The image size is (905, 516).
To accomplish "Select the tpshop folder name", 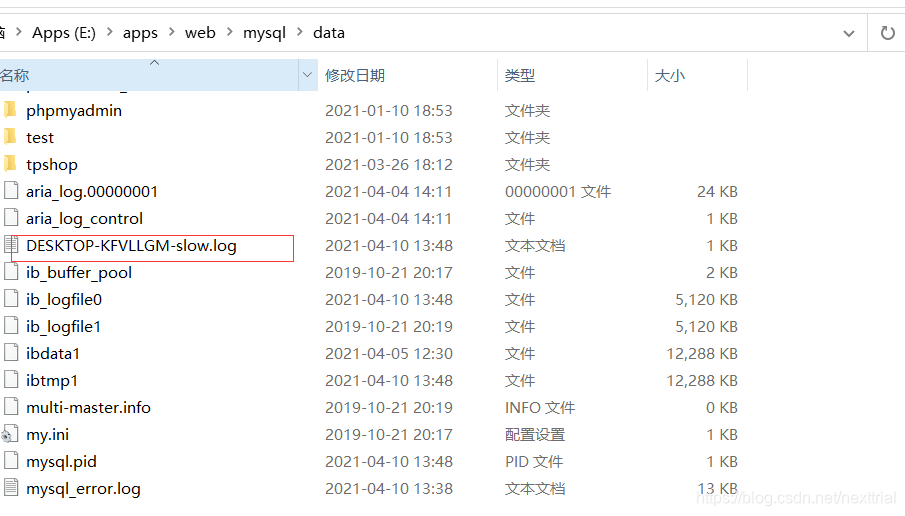I will click(x=52, y=165).
